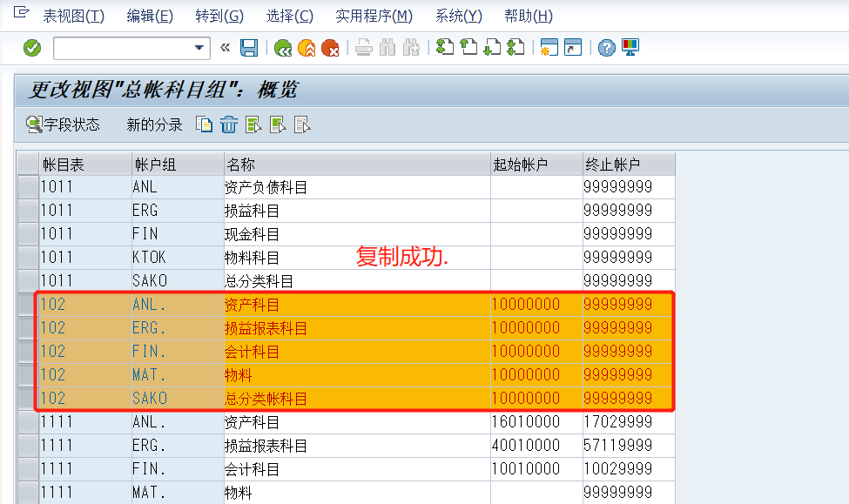Select the KTOK account group cell
849x504 pixels.
point(178,258)
